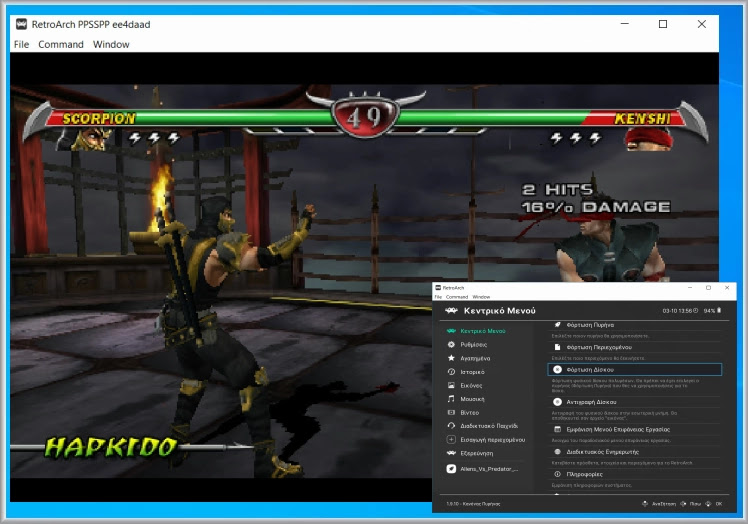Minimize the small RetroArch window

690,288
